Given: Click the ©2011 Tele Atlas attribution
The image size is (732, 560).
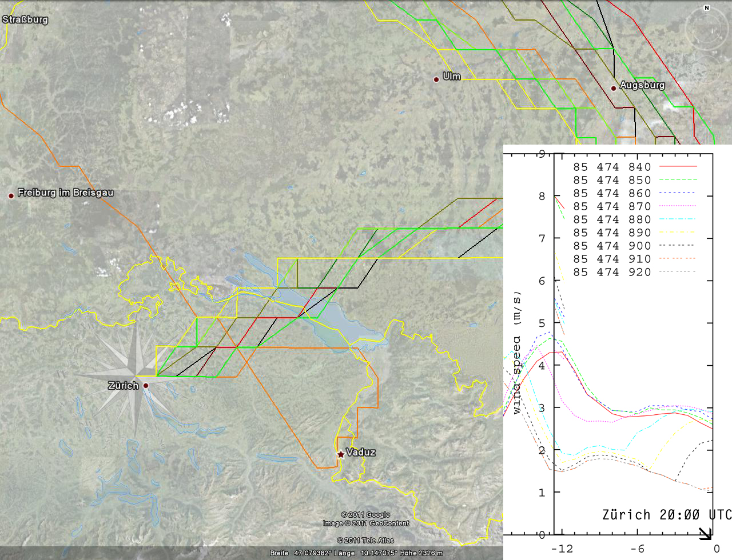Looking at the screenshot, I should (x=365, y=540).
